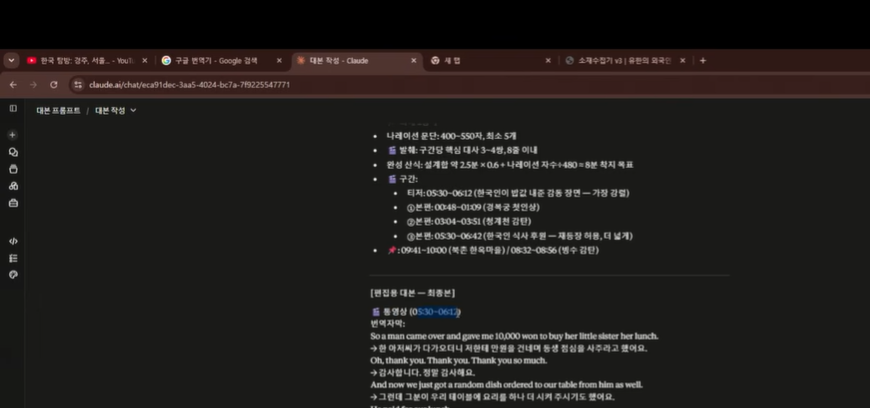Close the 구글 번역기 Google 검색 tab
This screenshot has height=408, width=870.
pyautogui.click(x=279, y=61)
